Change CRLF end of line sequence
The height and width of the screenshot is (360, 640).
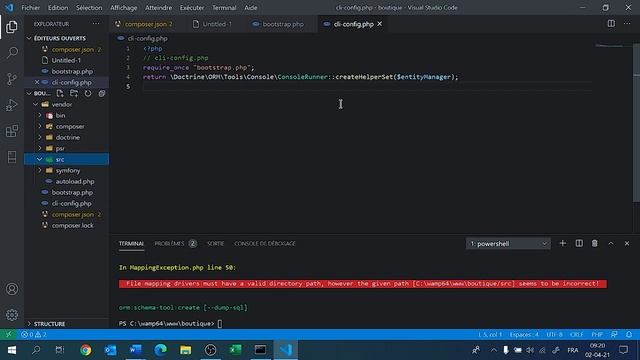point(576,334)
